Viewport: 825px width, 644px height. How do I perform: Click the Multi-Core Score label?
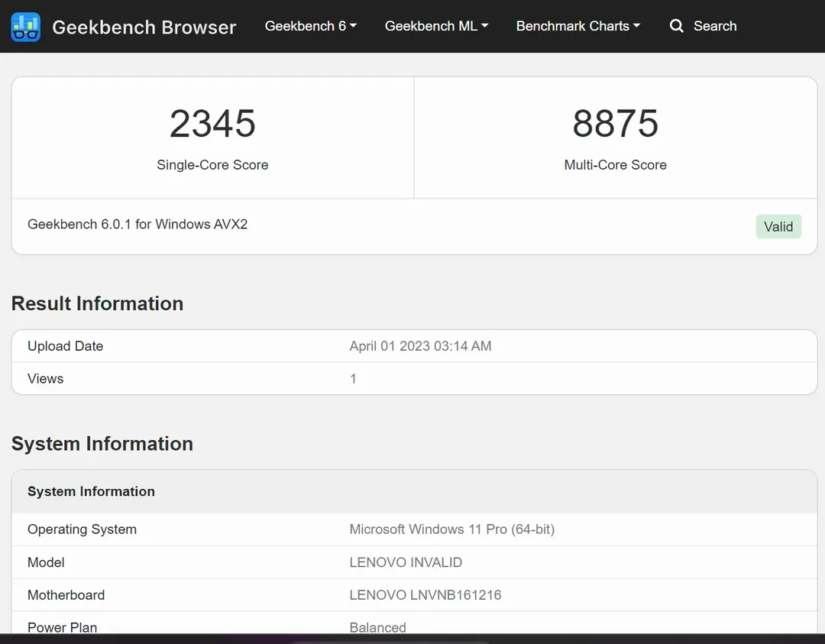tap(615, 165)
